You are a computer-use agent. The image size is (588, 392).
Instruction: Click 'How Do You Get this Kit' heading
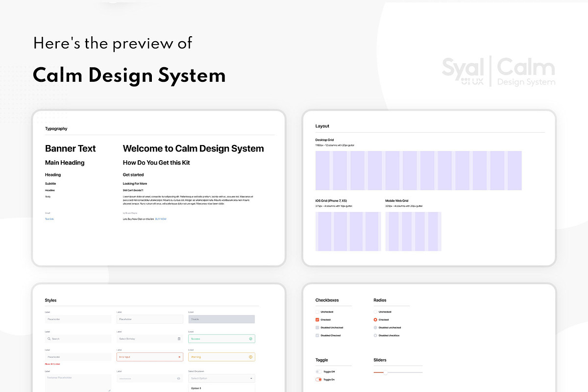pos(156,163)
